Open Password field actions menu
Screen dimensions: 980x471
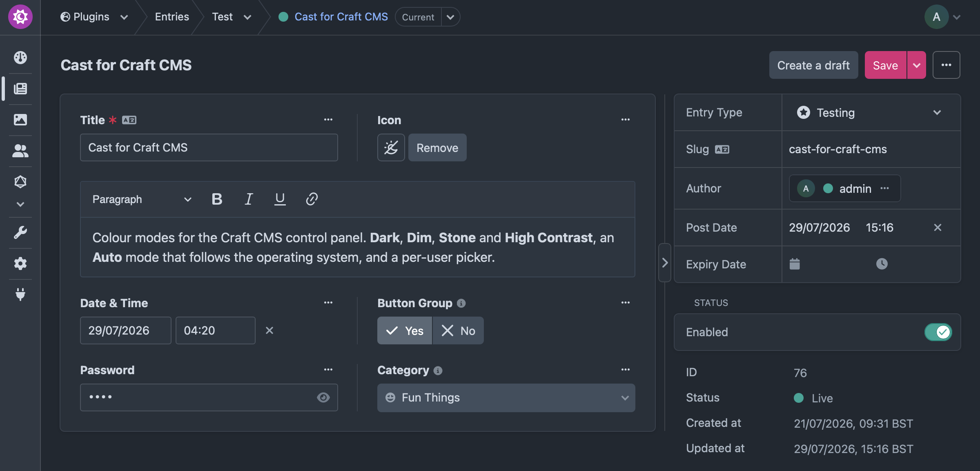[328, 370]
